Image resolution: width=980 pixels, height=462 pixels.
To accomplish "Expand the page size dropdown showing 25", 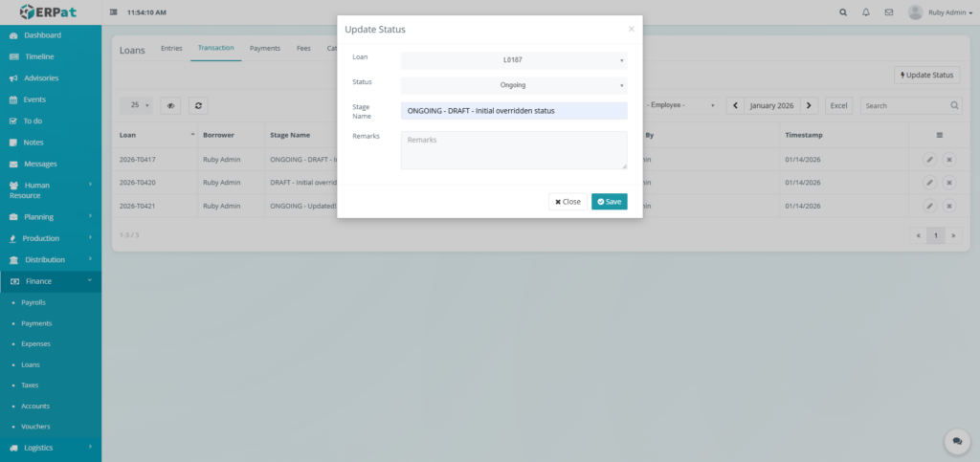I will tap(140, 106).
